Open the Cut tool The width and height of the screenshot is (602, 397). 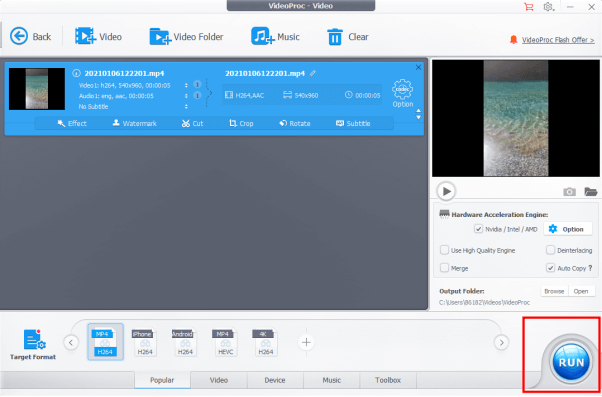(x=192, y=123)
